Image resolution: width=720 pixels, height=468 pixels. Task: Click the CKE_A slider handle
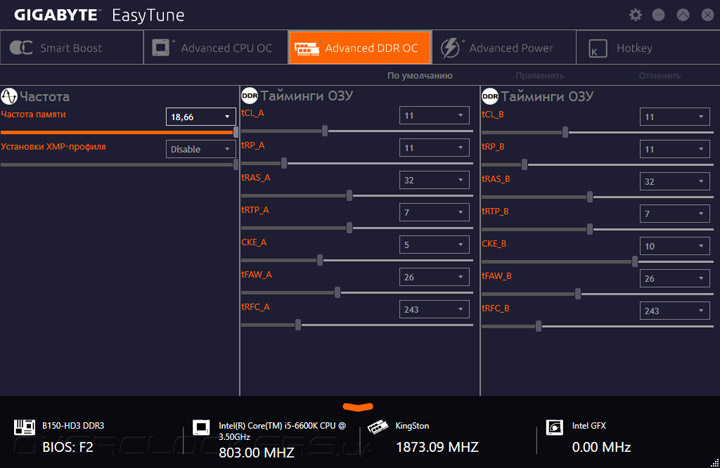[x=320, y=260]
